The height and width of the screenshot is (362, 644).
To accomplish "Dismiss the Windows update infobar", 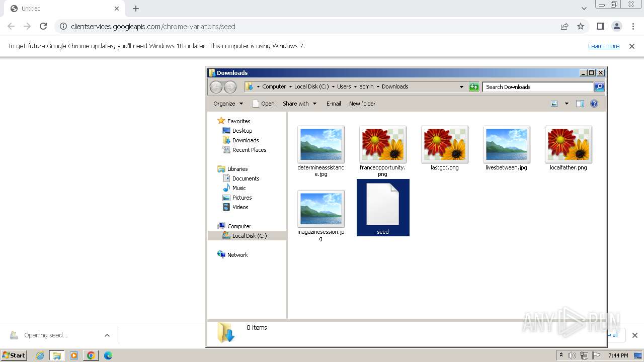I will 632,46.
